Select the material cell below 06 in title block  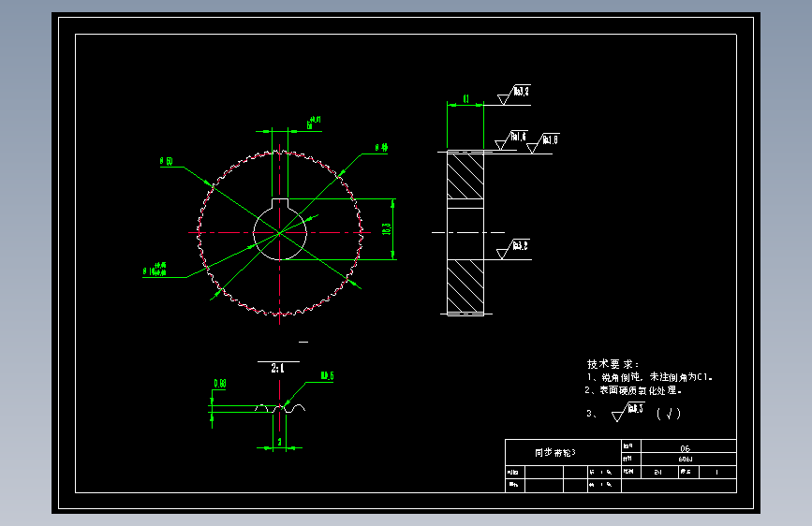(686, 460)
